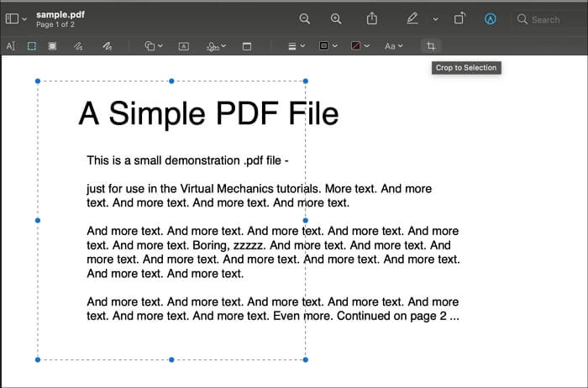Screen dimensions: 588x388
Task: Select the Text Selection tool
Action: [x=11, y=46]
